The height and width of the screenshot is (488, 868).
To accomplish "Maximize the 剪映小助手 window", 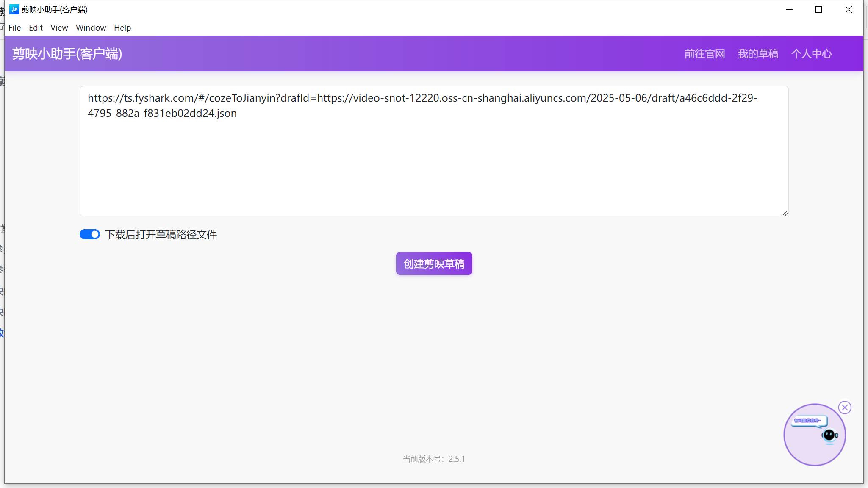I will [x=818, y=9].
